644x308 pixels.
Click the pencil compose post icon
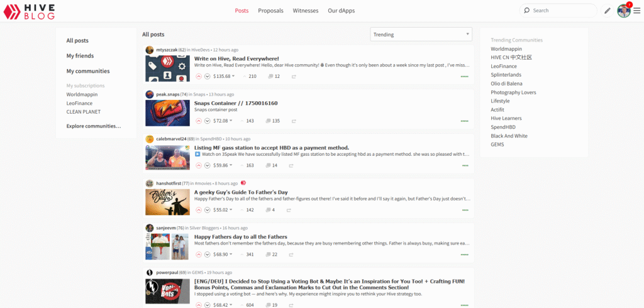click(607, 11)
